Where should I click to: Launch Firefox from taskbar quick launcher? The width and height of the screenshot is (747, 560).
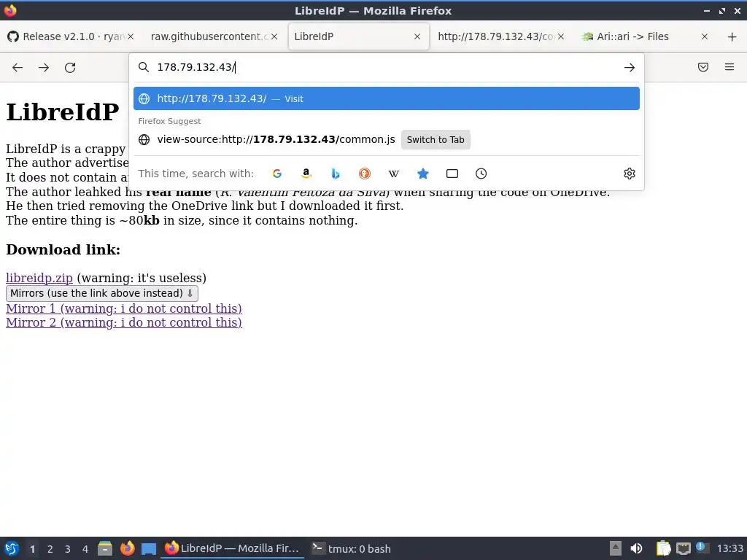pyautogui.click(x=127, y=548)
